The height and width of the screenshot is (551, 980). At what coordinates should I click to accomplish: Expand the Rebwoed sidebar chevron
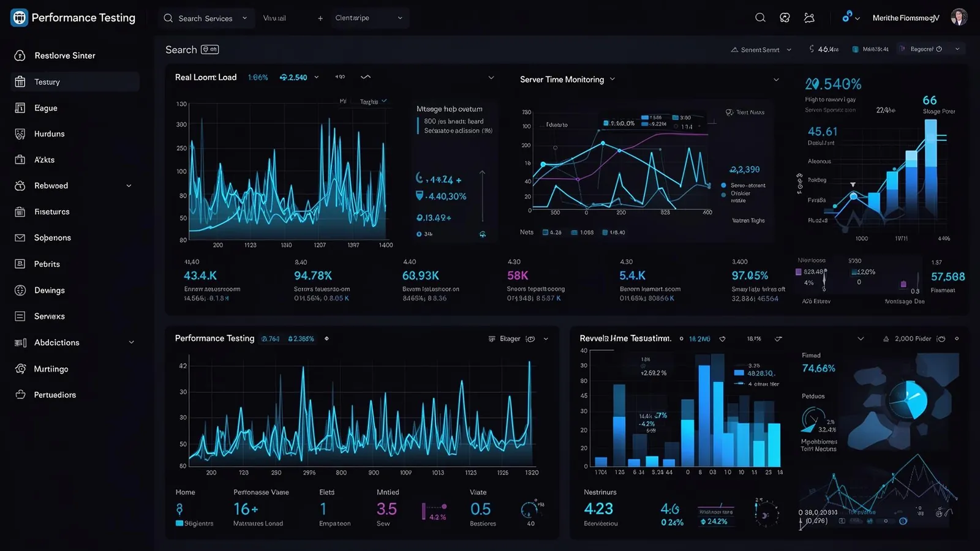click(129, 186)
